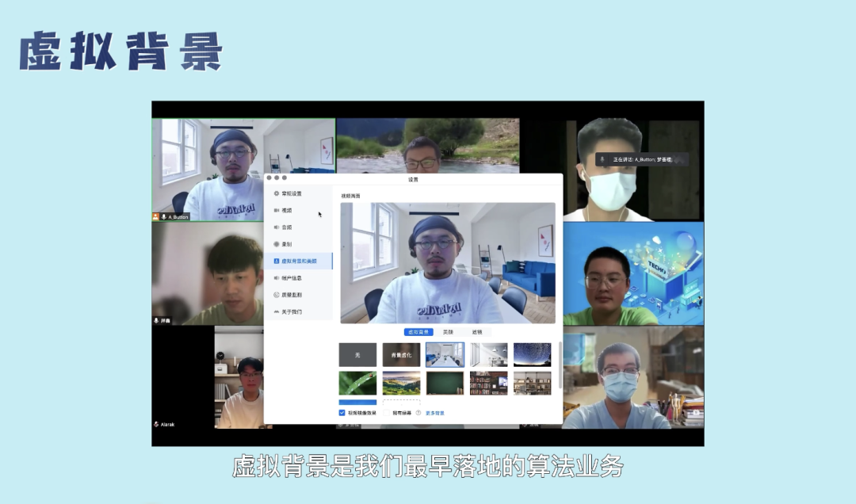The width and height of the screenshot is (856, 504).
Task: Click the record icon beside 录制
Action: [x=277, y=244]
